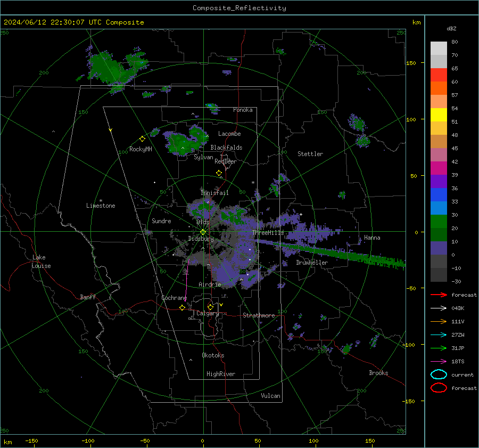Click the Ponoka town label
Viewport: 479px width, 448px height.
[x=243, y=110]
